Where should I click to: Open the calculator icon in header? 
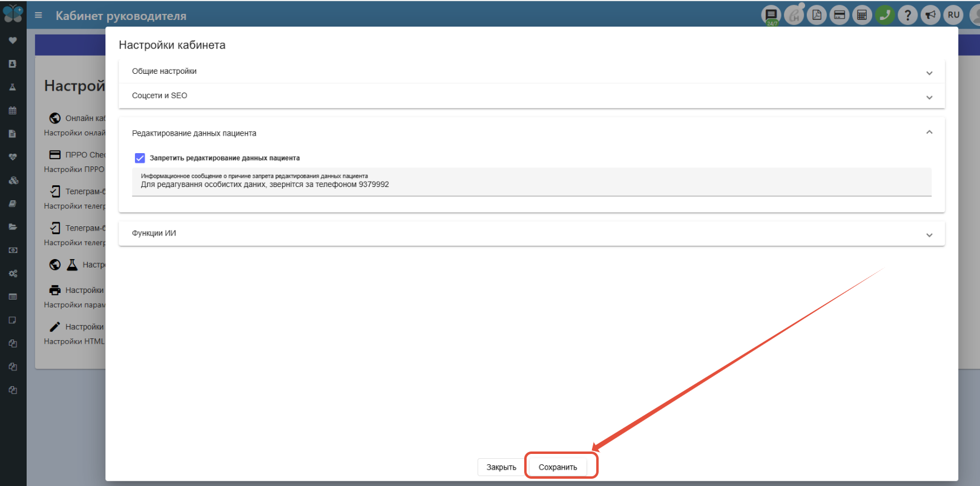click(x=862, y=15)
